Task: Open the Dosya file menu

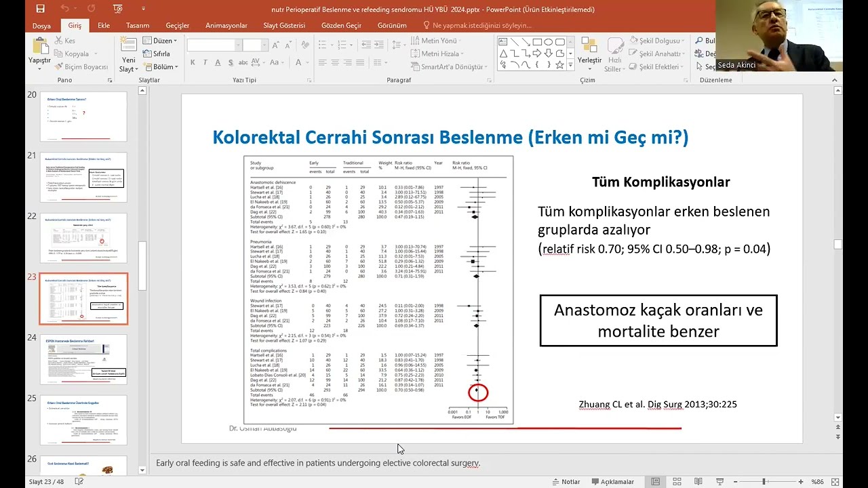Action: pyautogui.click(x=41, y=25)
